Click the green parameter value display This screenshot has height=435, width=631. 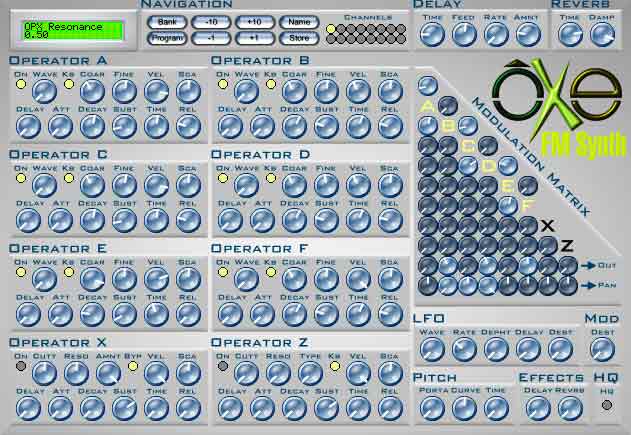(67, 30)
